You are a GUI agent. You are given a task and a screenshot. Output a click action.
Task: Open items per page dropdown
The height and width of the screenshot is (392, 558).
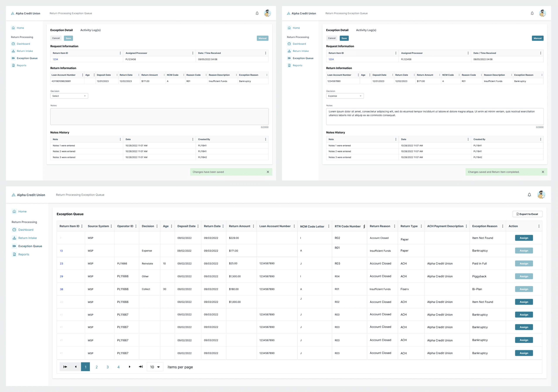pos(155,367)
